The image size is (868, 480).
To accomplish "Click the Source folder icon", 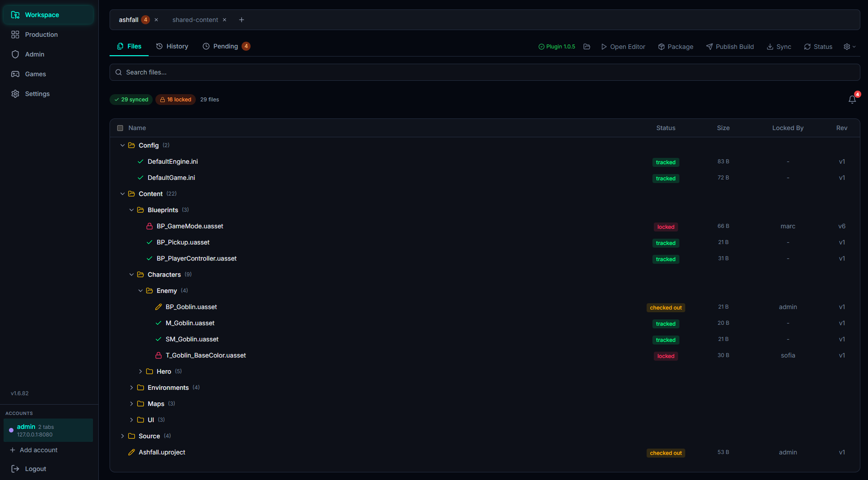I will pyautogui.click(x=132, y=436).
